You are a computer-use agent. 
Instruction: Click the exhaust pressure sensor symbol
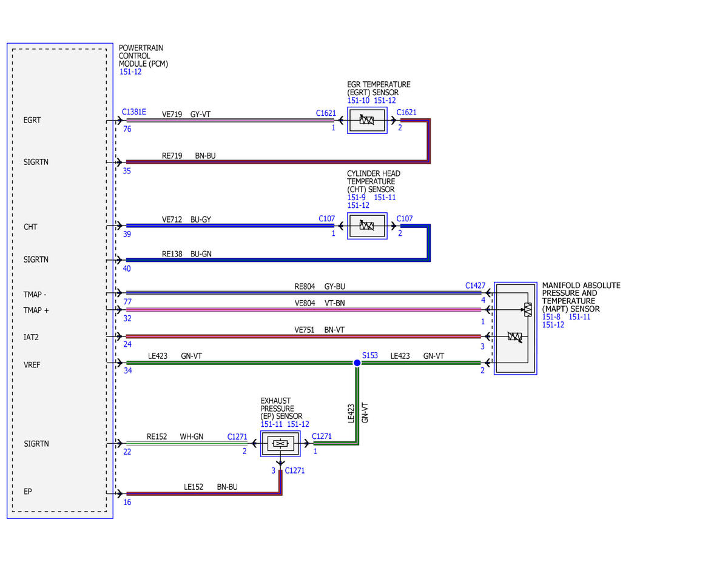[x=280, y=444]
